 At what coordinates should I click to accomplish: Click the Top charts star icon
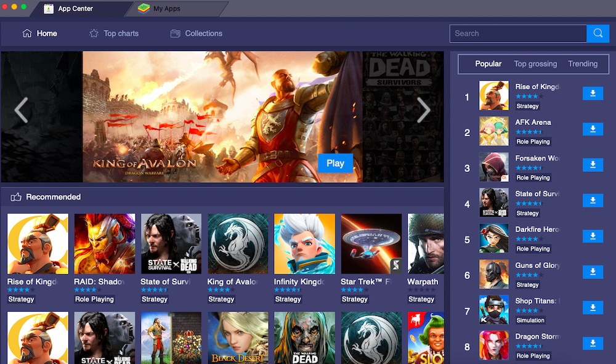click(94, 33)
